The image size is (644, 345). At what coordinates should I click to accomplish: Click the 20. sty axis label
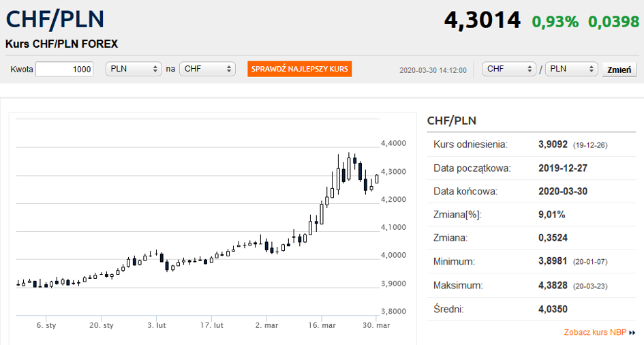[101, 325]
